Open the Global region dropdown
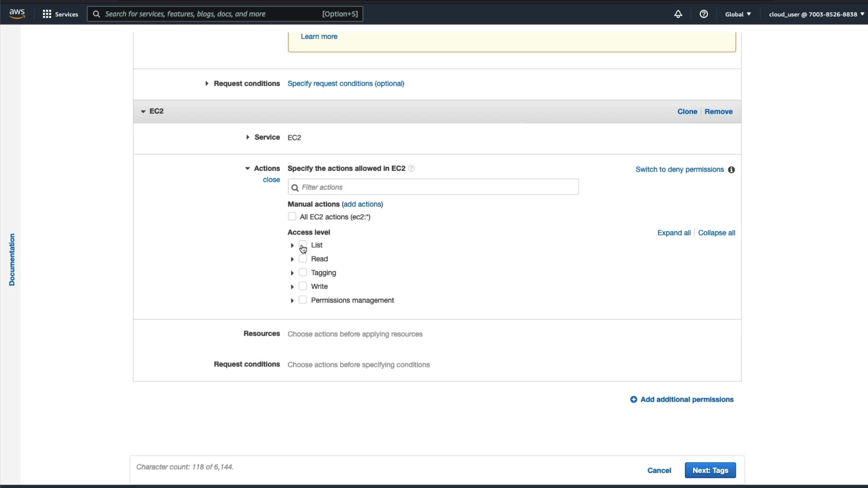The width and height of the screenshot is (868, 488). tap(738, 14)
